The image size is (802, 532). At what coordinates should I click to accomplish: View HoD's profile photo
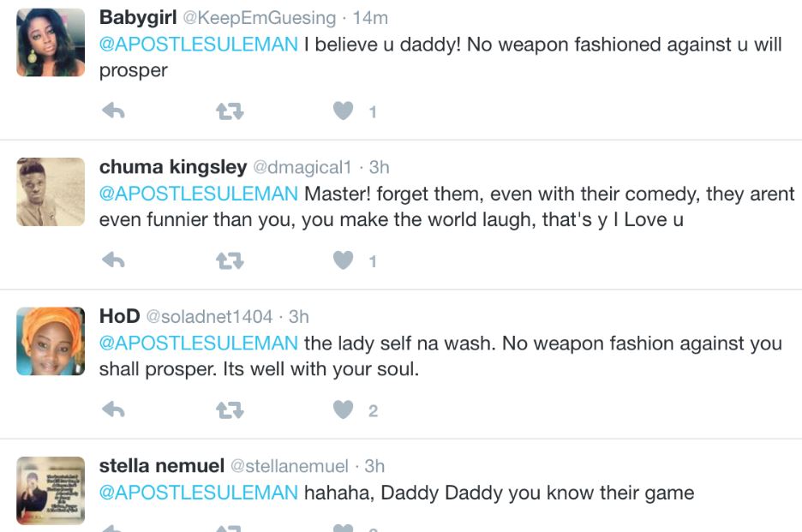tap(51, 341)
